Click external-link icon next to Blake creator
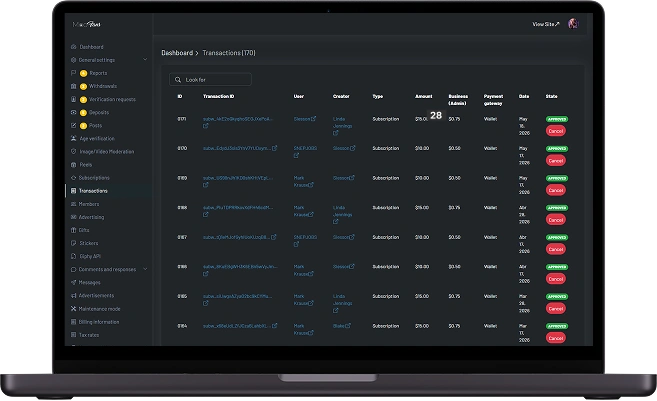Screen dimensions: 657x401 coord(348,326)
